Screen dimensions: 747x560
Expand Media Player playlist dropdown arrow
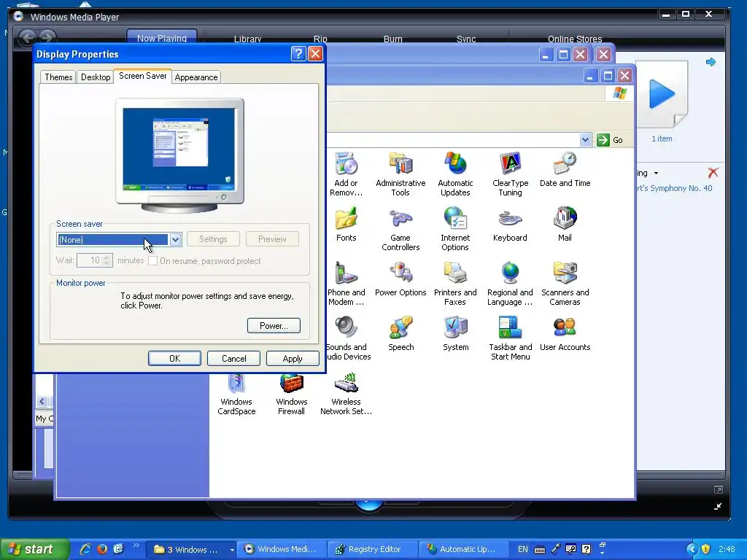tap(656, 174)
